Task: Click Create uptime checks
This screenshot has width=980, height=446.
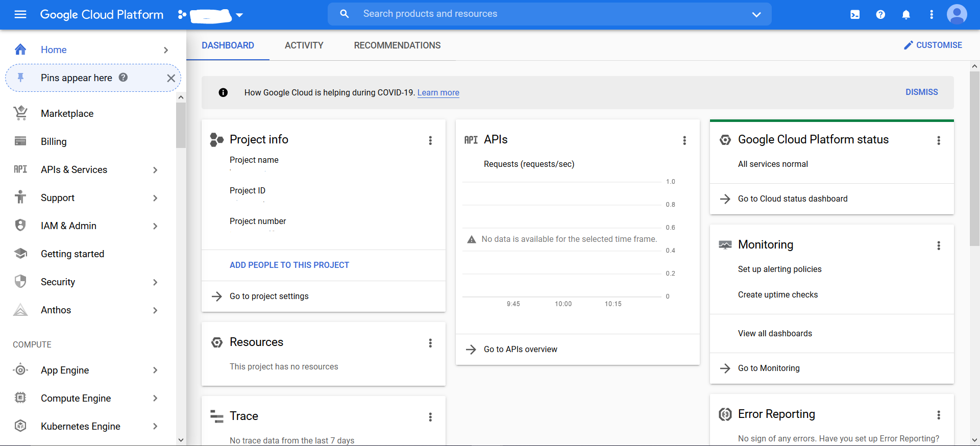Action: click(778, 294)
